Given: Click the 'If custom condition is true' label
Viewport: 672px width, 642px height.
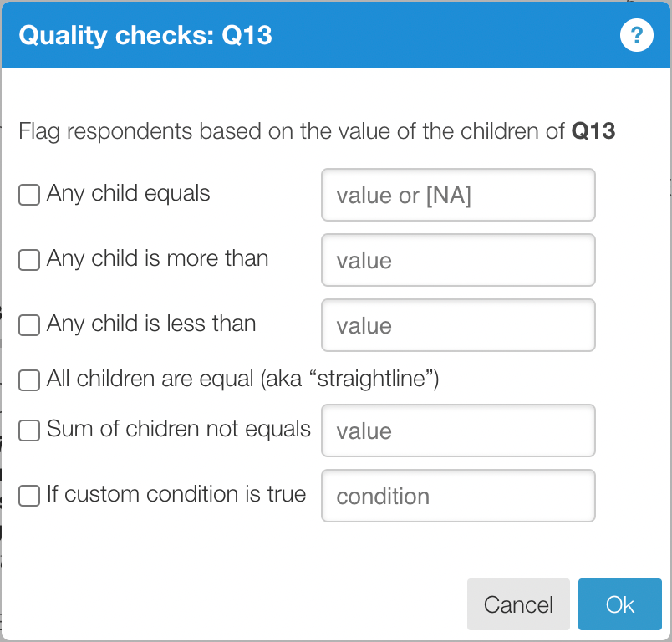Looking at the screenshot, I should [x=177, y=494].
